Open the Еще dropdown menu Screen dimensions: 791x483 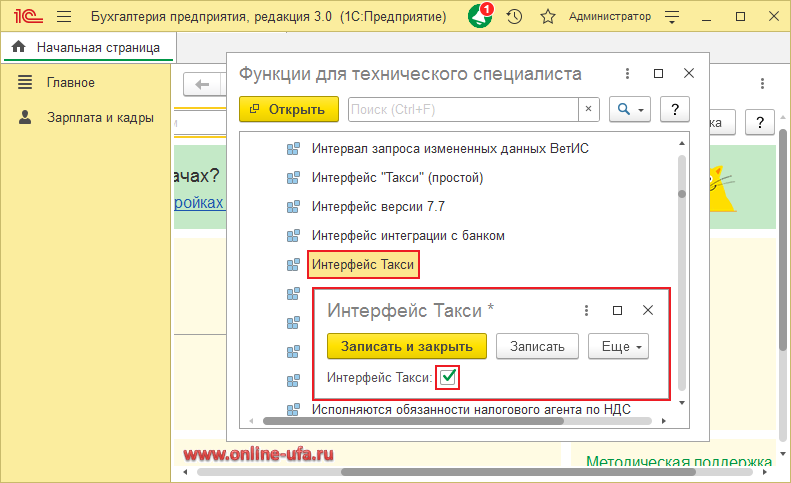click(x=618, y=346)
